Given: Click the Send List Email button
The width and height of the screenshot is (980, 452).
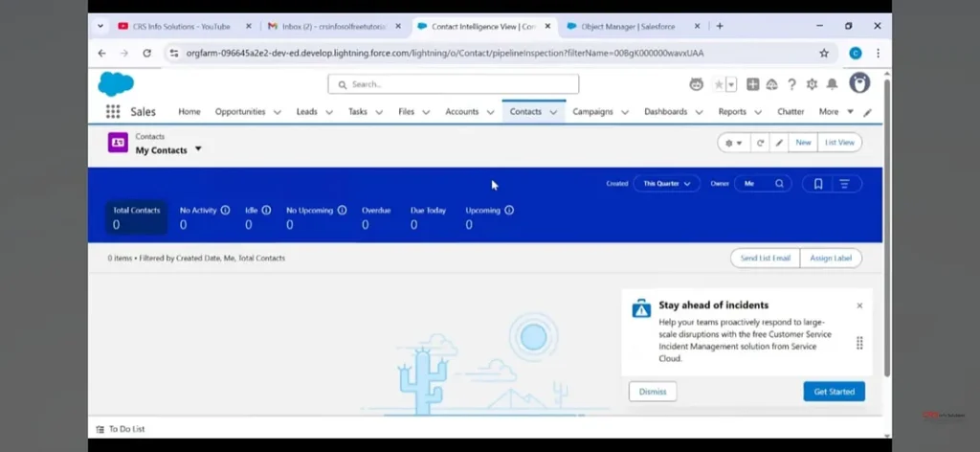Looking at the screenshot, I should 765,258.
